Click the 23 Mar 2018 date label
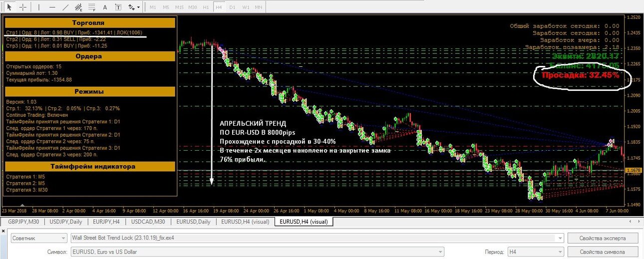644x259 pixels. coord(14,210)
